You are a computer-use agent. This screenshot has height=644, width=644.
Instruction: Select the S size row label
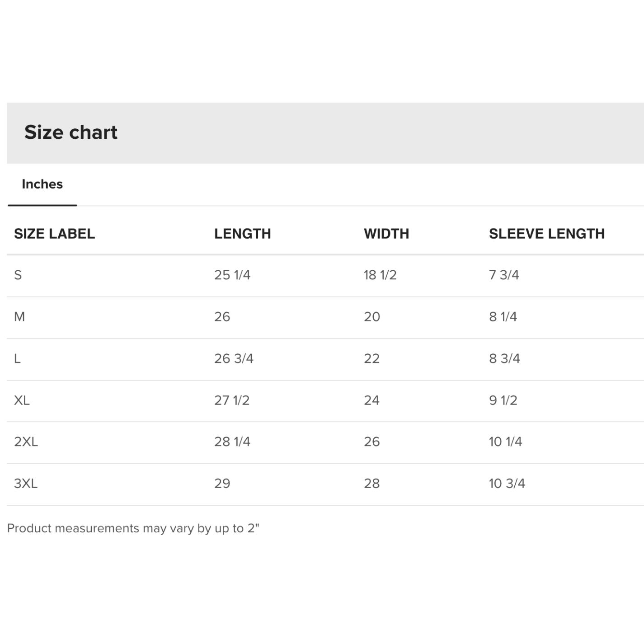click(x=18, y=275)
